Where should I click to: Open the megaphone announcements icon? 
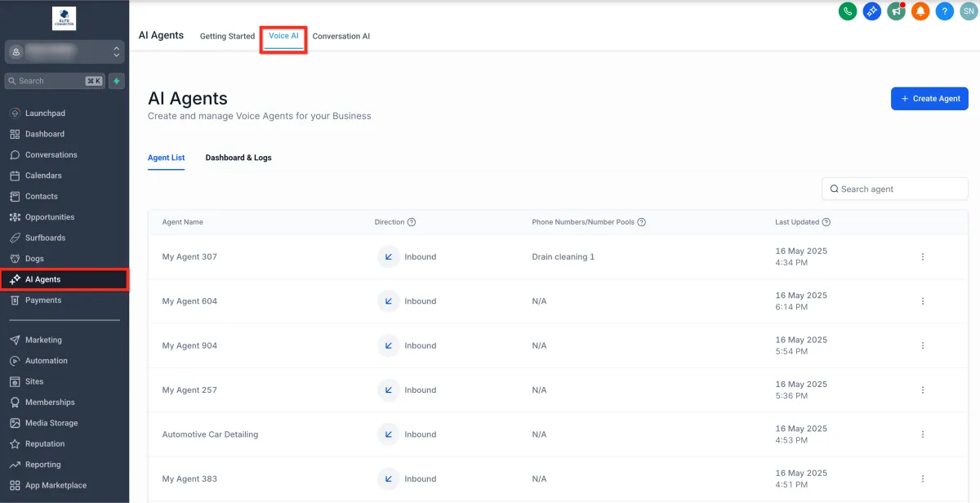(897, 11)
